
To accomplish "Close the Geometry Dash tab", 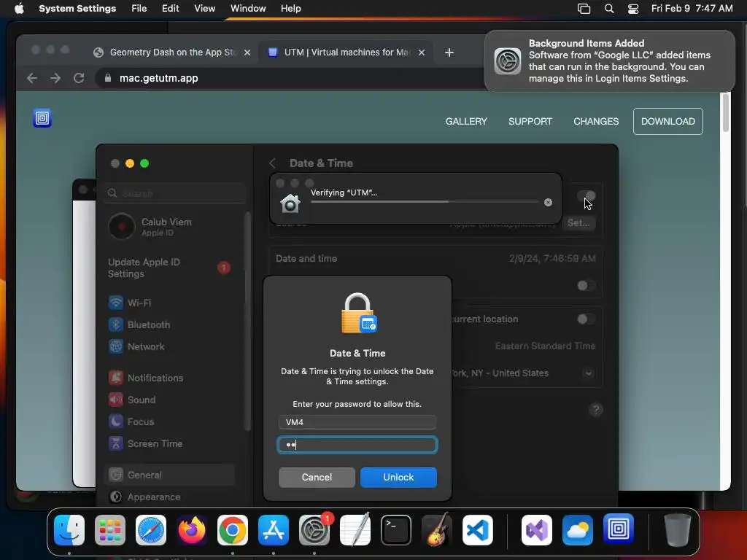I will pyautogui.click(x=247, y=52).
